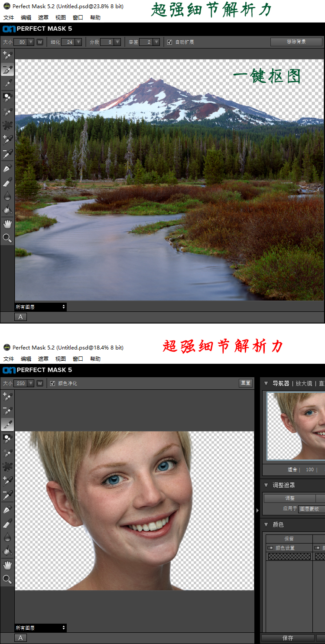Click the side panel collapse arrow
325x644 pixels.
pos(257,511)
